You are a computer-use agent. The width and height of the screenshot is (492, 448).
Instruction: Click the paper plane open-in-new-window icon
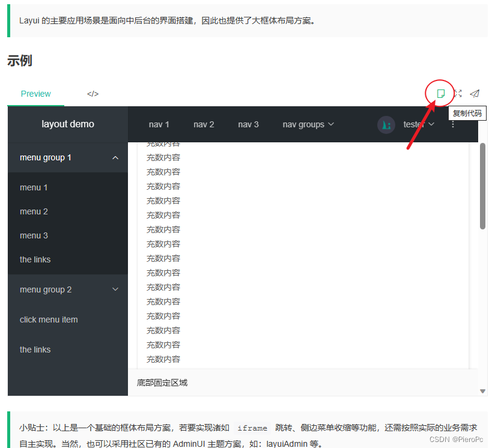click(475, 94)
